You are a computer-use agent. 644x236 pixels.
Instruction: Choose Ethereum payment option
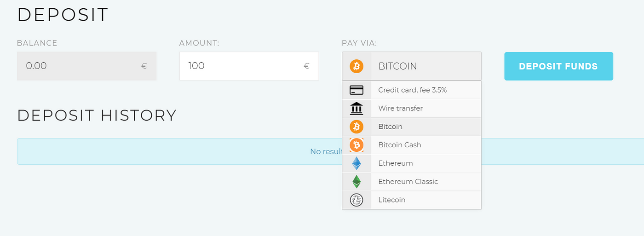tap(412, 163)
